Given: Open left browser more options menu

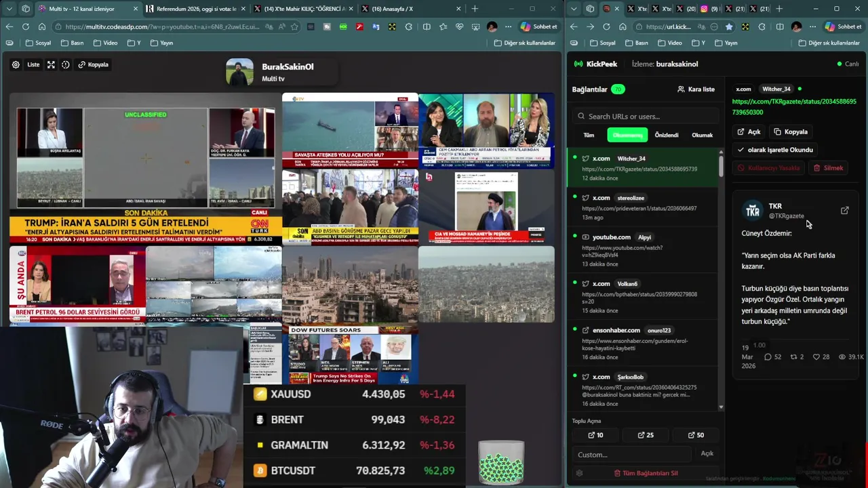Looking at the screenshot, I should 507,26.
